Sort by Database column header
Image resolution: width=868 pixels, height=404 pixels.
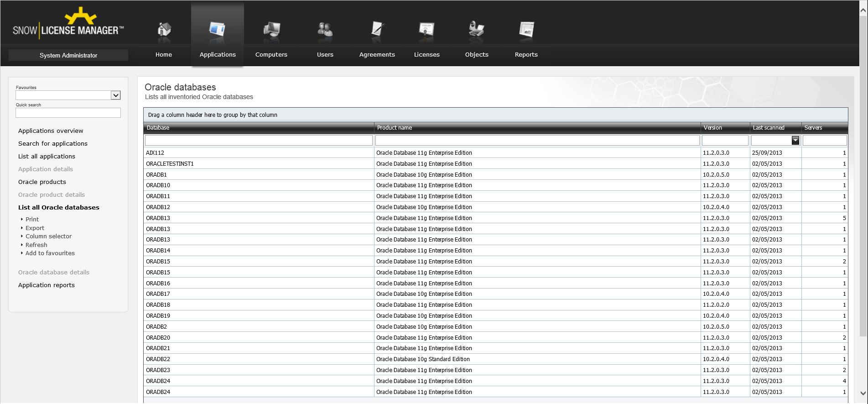coord(259,128)
